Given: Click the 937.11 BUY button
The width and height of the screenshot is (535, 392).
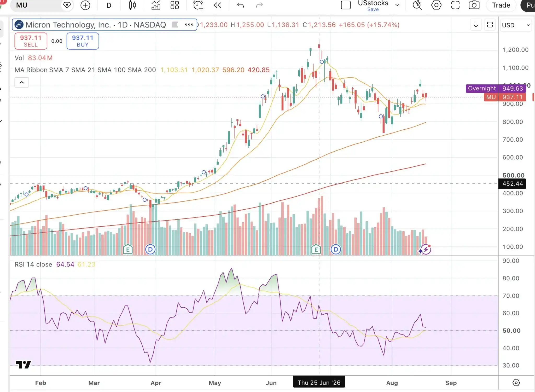Looking at the screenshot, I should point(83,41).
